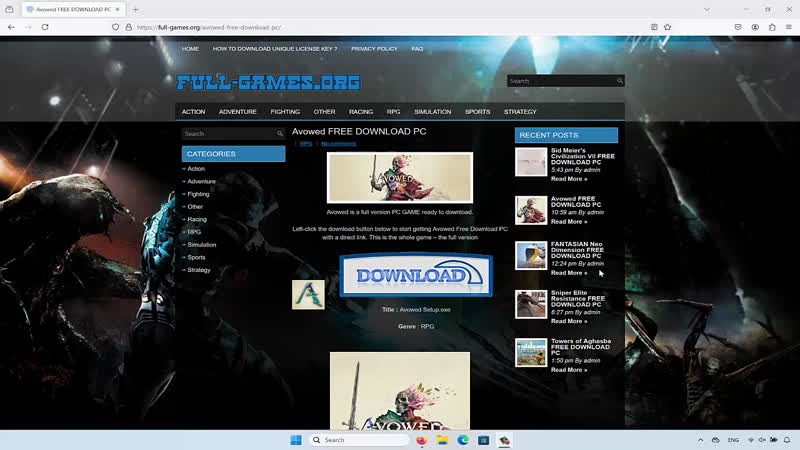The image size is (800, 450).
Task: Launch Firefox from the taskbar
Action: click(421, 440)
